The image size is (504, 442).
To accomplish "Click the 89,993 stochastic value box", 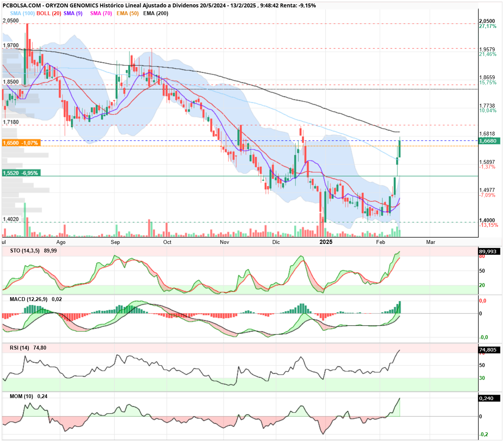I will [x=489, y=251].
